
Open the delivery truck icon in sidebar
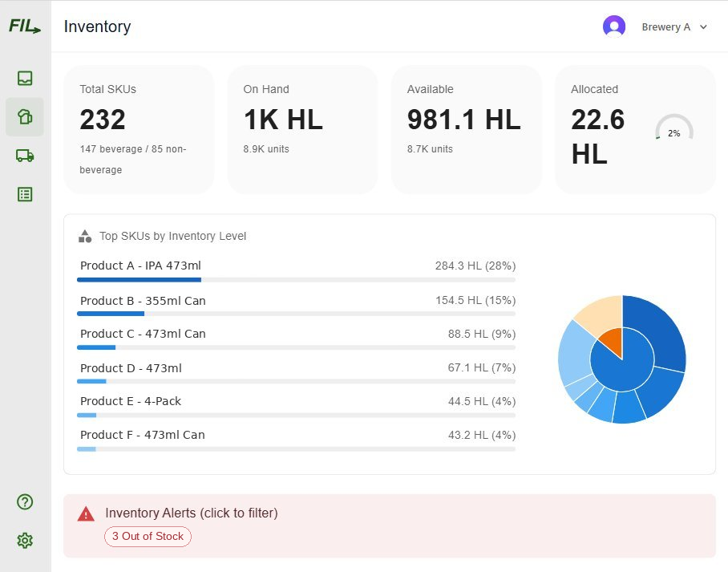(25, 155)
